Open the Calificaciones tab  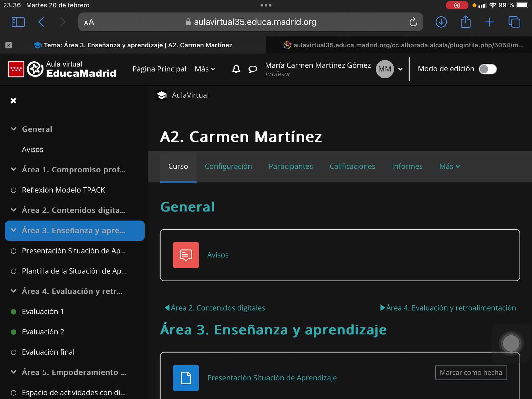coord(352,166)
